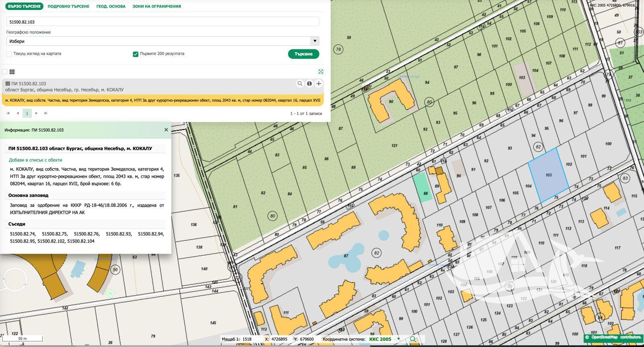Click neighbor 51500.82.94 in Съседи list
The image size is (644, 347).
(x=151, y=234)
